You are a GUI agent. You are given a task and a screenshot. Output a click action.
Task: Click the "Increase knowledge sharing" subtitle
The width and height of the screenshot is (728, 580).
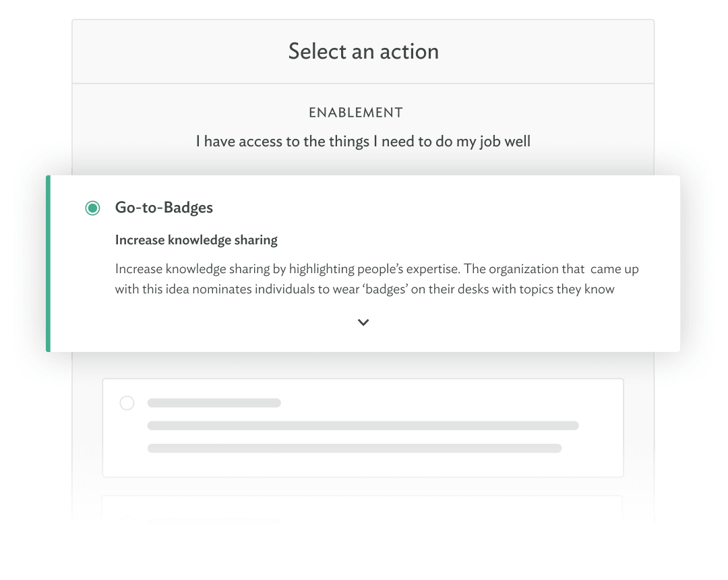click(x=196, y=240)
